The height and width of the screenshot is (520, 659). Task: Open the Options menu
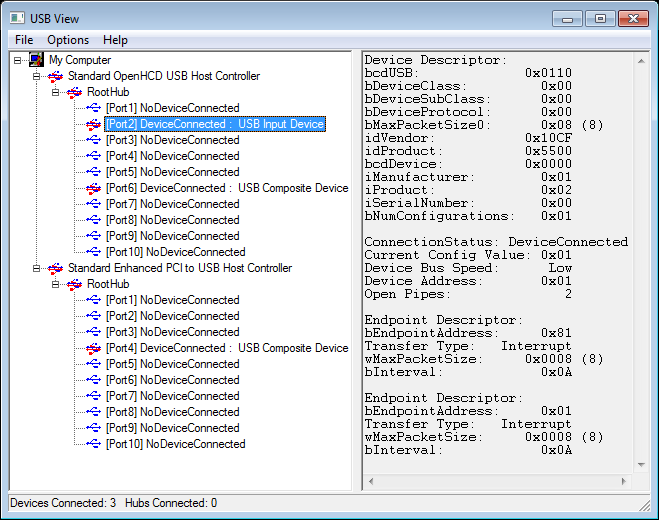[68, 40]
